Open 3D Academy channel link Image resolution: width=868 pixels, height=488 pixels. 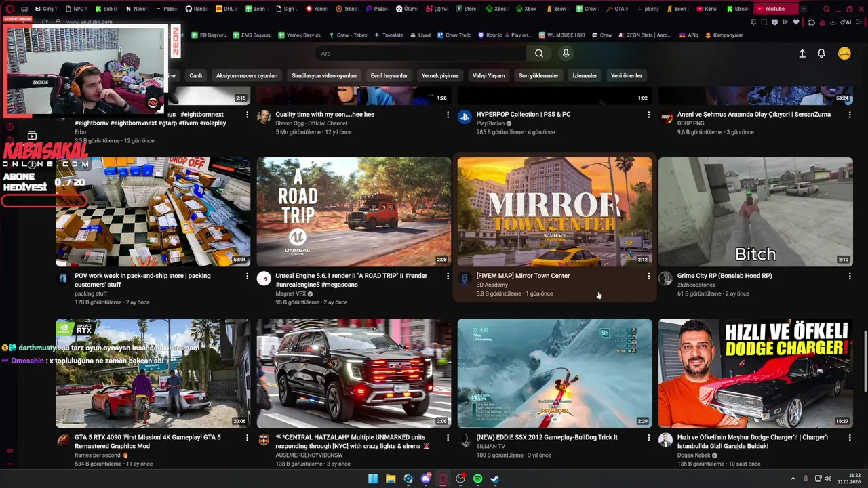point(492,285)
